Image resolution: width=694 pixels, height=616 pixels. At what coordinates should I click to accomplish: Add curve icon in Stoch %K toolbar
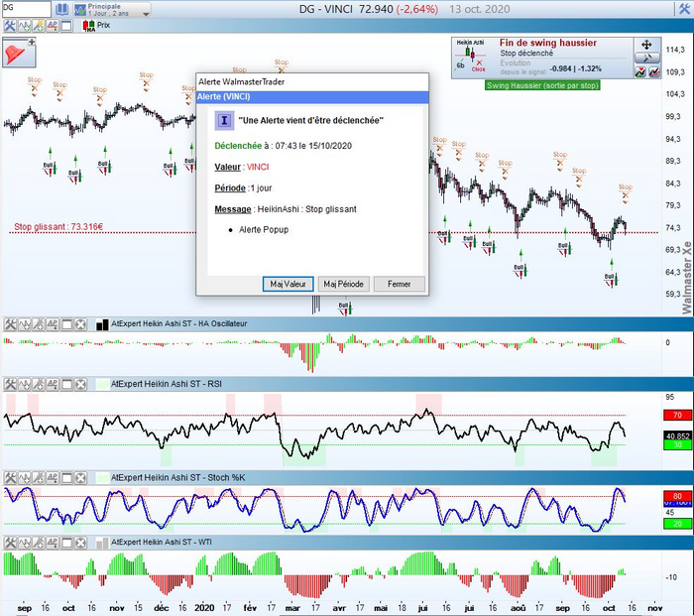pos(24,478)
